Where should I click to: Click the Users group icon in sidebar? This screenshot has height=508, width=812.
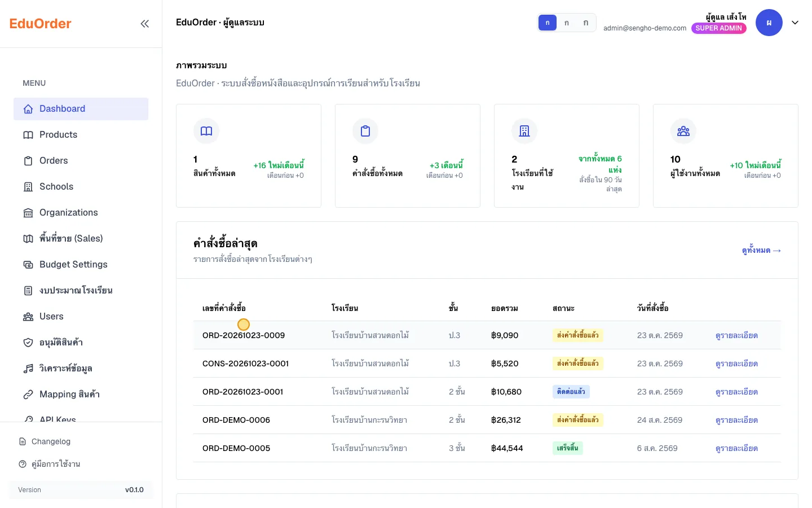28,317
